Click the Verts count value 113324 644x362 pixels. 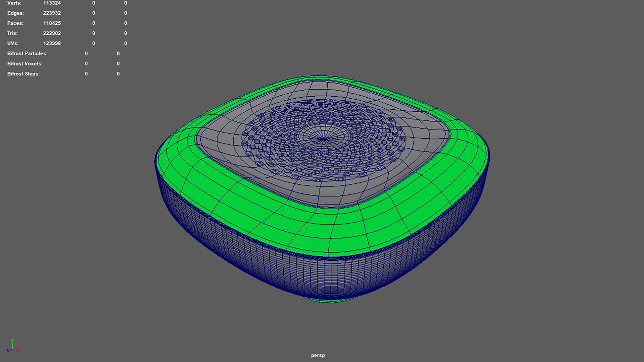(52, 3)
